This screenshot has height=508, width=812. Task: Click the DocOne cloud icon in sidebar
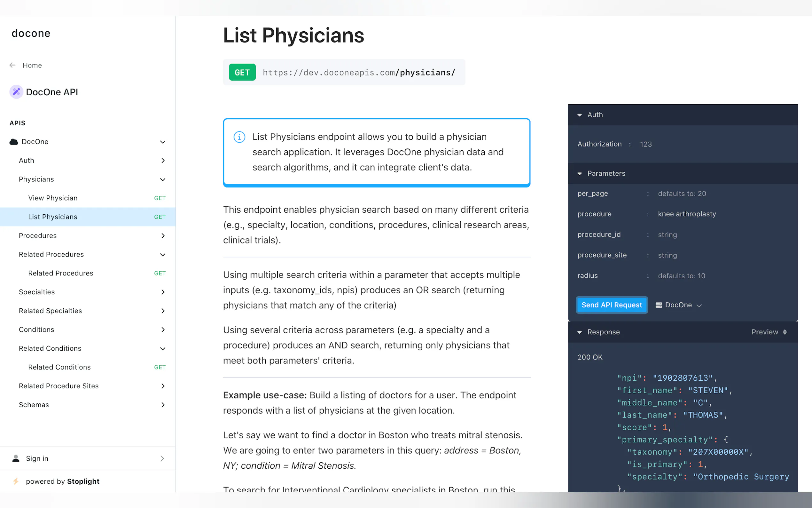point(14,142)
